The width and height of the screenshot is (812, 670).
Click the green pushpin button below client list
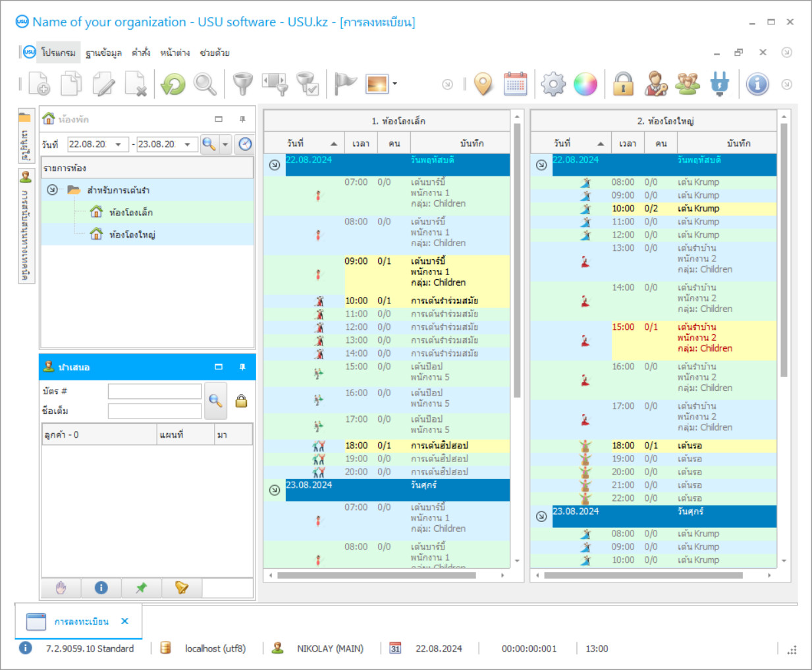tap(142, 588)
